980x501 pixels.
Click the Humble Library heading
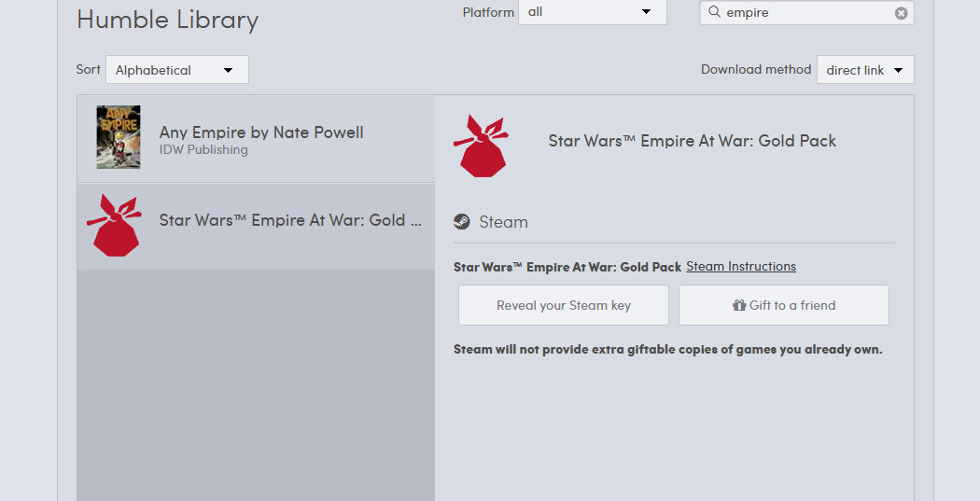[x=167, y=20]
